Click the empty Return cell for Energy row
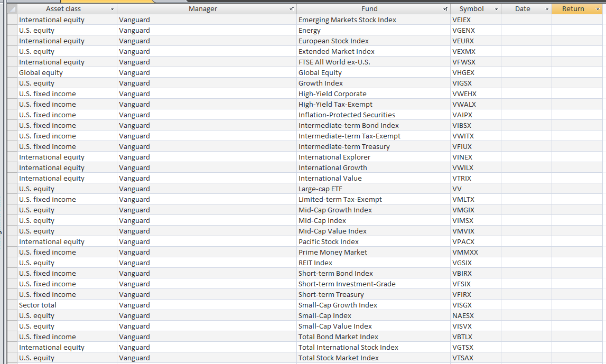This screenshot has height=364, width=606. [x=577, y=30]
